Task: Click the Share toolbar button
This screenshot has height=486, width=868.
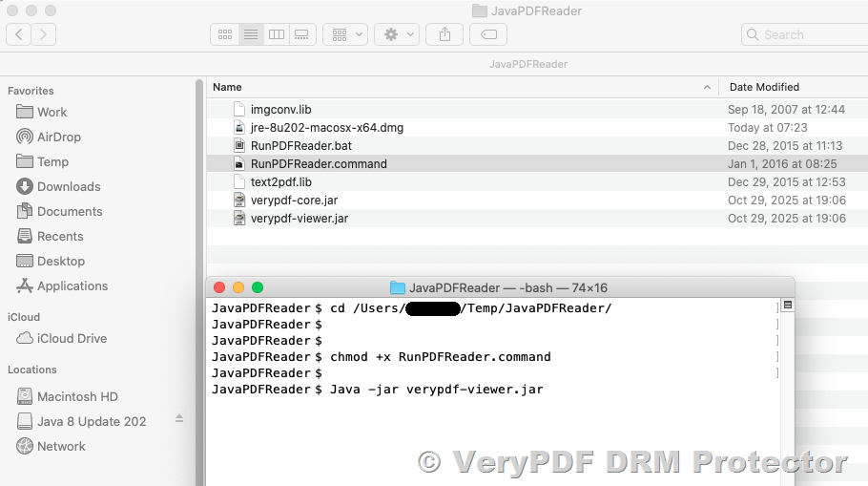Action: (x=444, y=34)
